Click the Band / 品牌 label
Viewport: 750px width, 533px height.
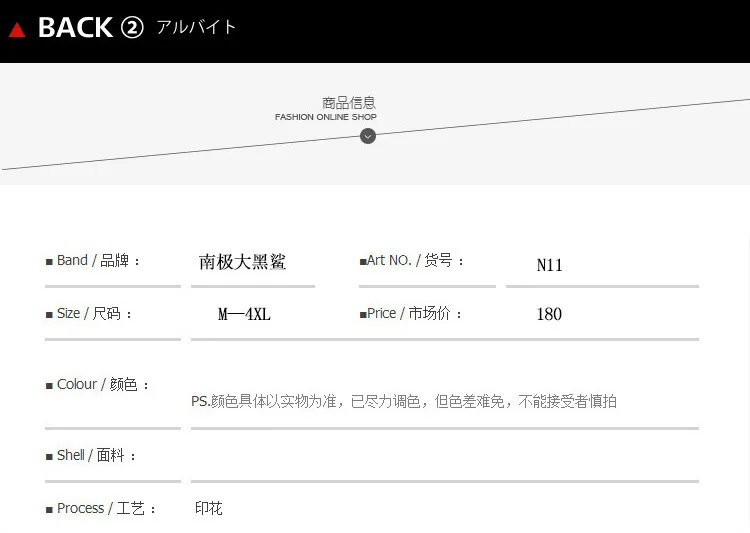93,261
